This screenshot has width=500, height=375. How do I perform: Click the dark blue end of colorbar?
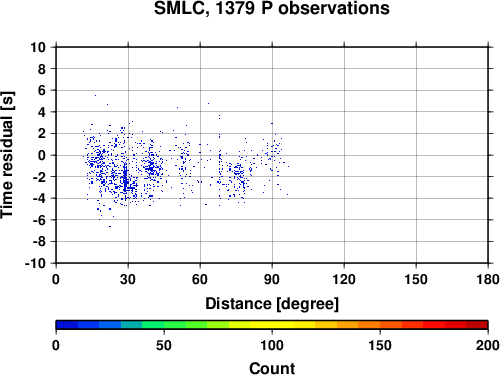[x=67, y=325]
